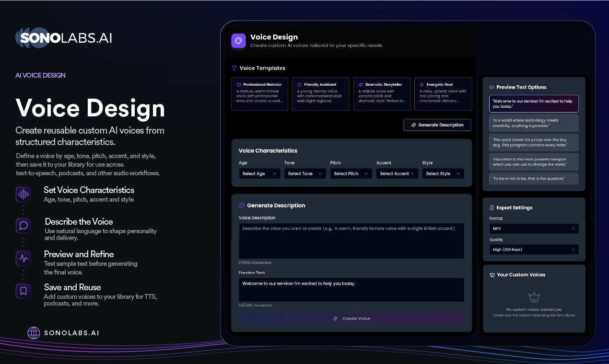609x364 pixels.
Task: Choose the Friendly Assistant template card
Action: click(x=321, y=94)
